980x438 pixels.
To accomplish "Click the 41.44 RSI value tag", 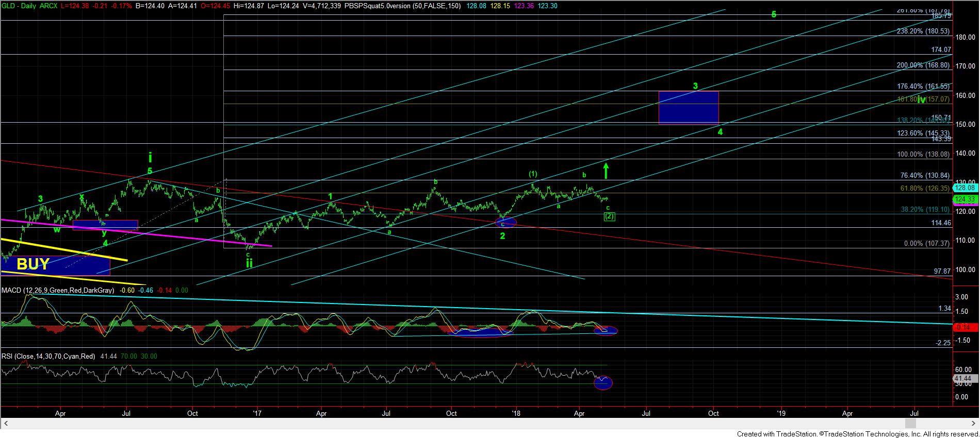I will click(963, 379).
